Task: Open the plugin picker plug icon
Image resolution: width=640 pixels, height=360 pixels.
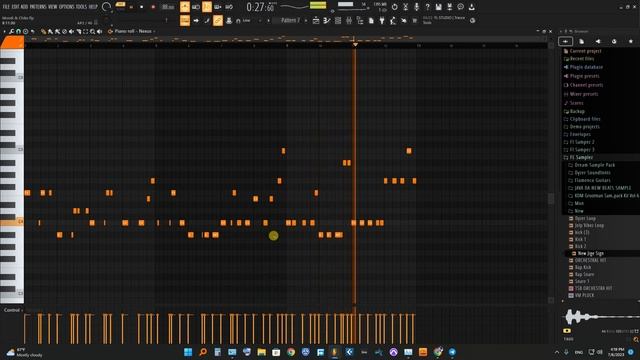Action: pyautogui.click(x=382, y=20)
